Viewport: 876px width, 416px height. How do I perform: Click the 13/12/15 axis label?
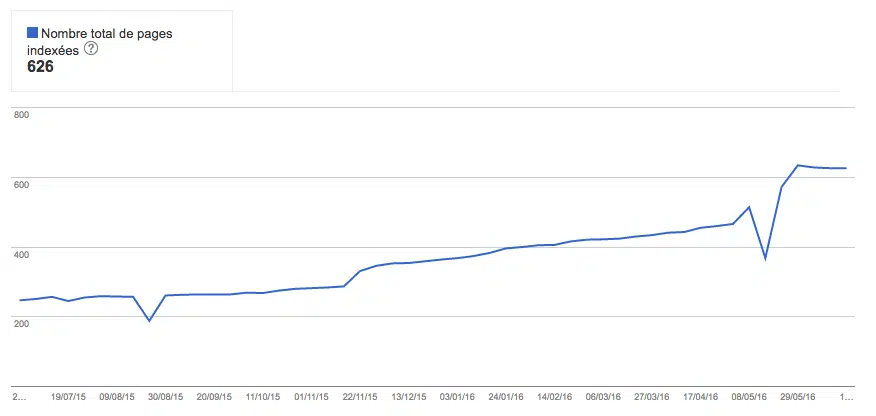(408, 397)
